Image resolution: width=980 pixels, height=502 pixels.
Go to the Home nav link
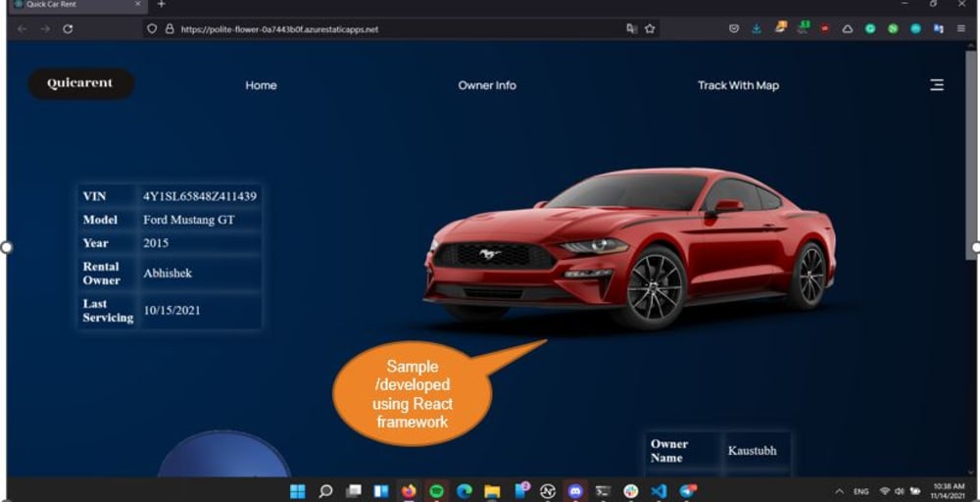click(262, 85)
